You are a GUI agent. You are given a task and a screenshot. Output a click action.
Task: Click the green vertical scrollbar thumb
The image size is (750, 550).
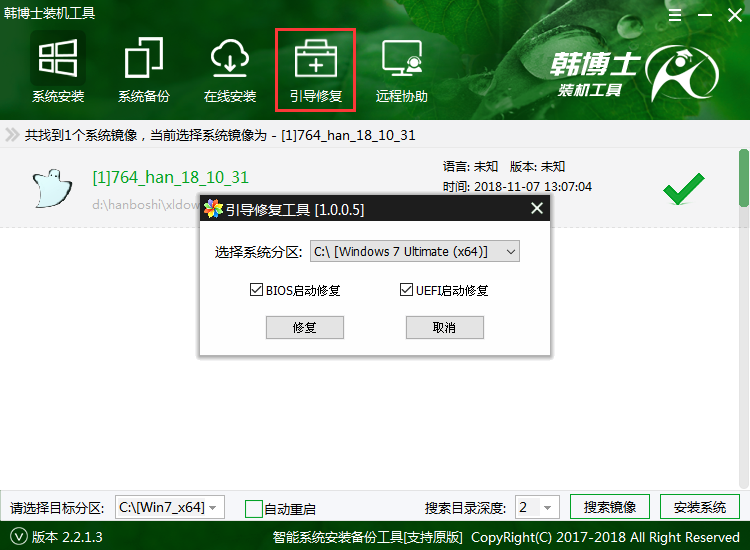pyautogui.click(x=743, y=178)
